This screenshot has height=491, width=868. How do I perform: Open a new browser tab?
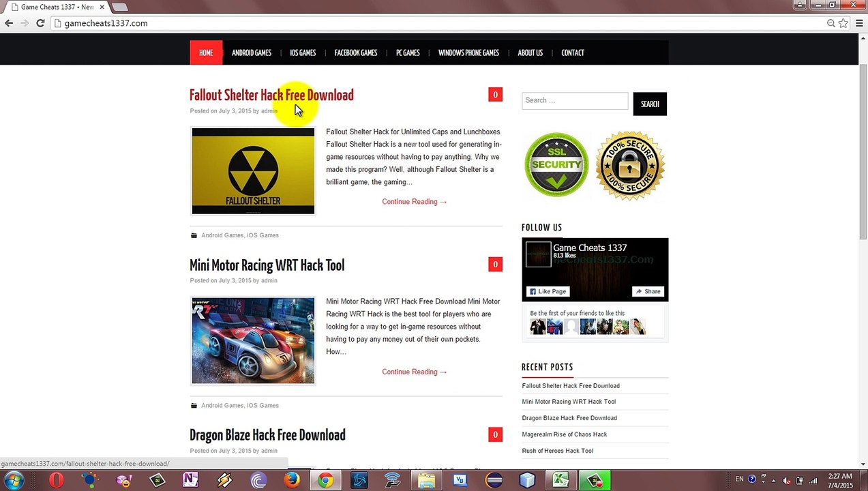119,7
